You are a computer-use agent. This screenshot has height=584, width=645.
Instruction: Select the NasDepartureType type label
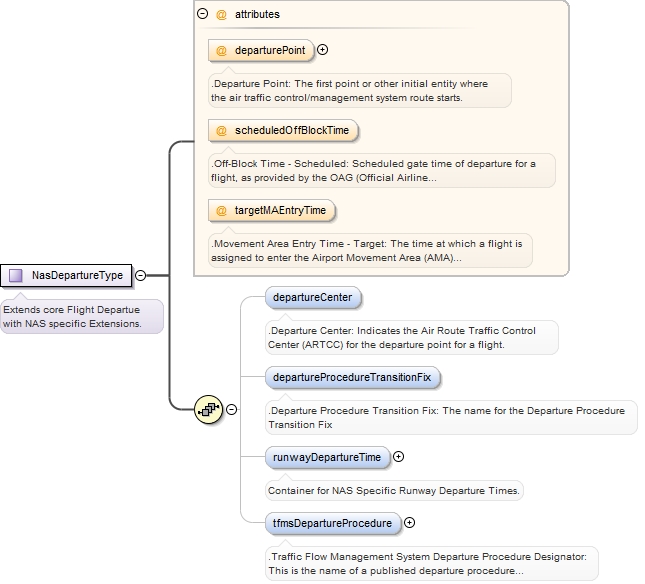[77, 275]
